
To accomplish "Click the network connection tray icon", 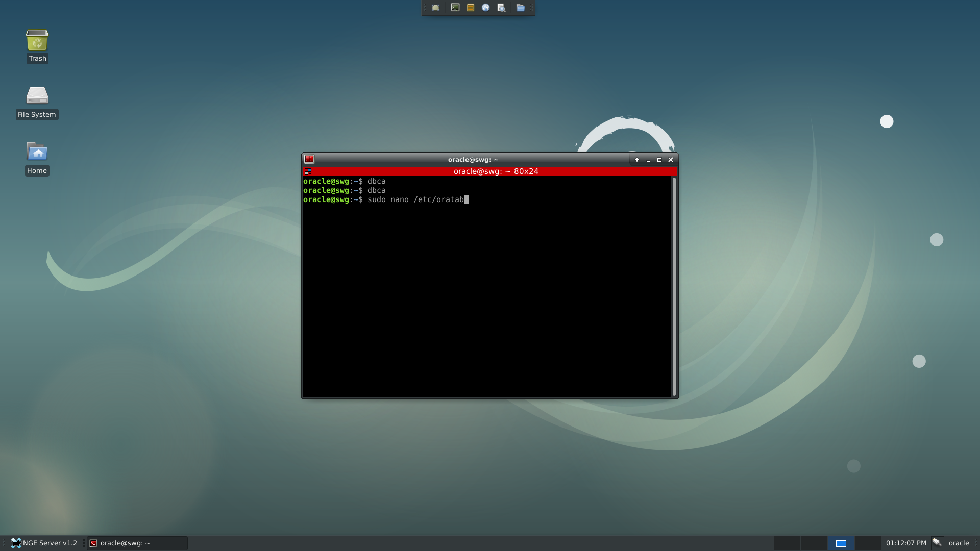I will tap(937, 543).
